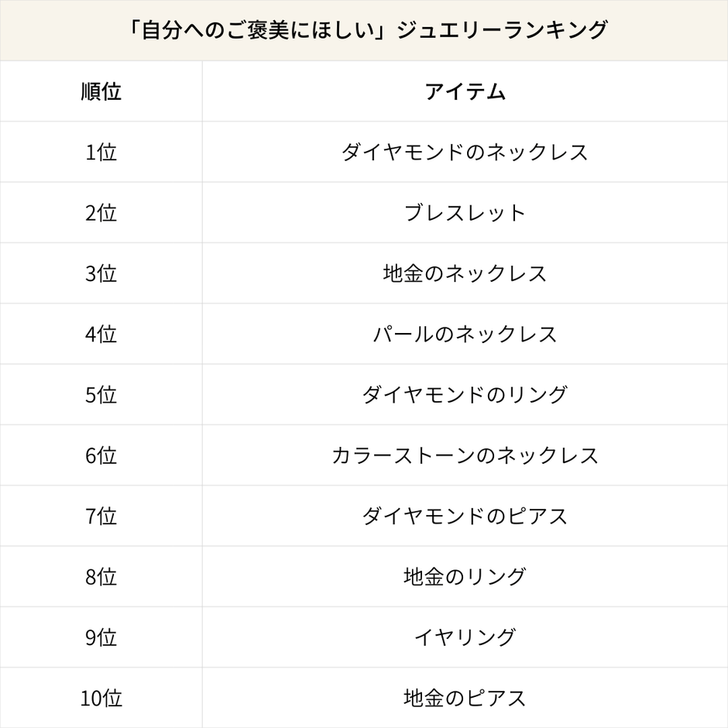728x728 pixels.
Task: Select the 9位 rank cell
Action: click(101, 637)
